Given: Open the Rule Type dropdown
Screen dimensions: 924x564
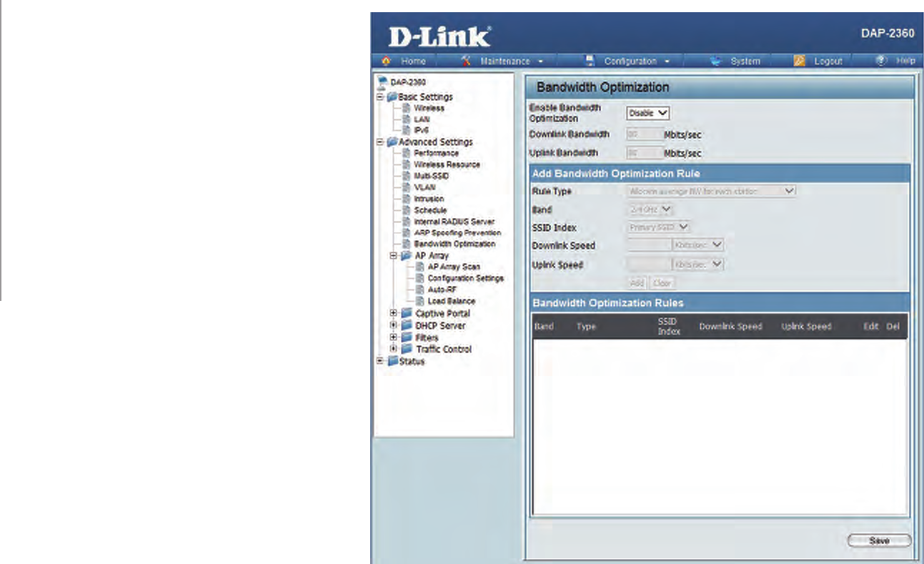Looking at the screenshot, I should pyautogui.click(x=711, y=191).
